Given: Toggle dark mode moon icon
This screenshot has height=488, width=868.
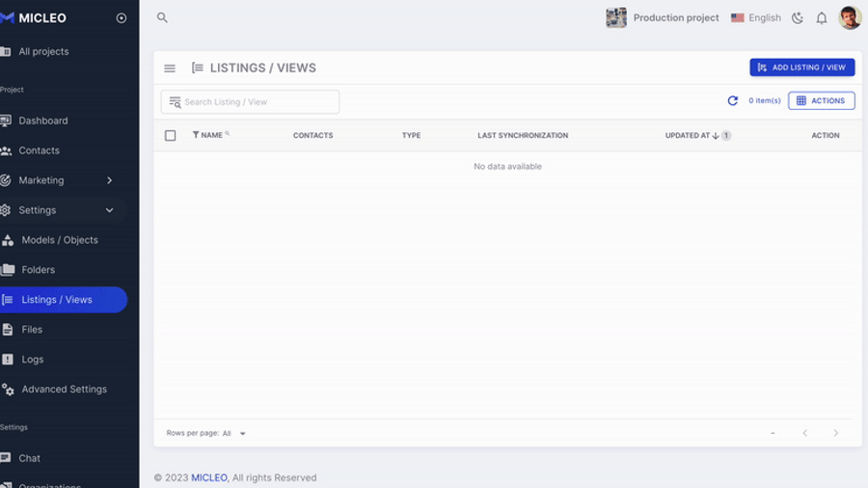Looking at the screenshot, I should click(798, 18).
